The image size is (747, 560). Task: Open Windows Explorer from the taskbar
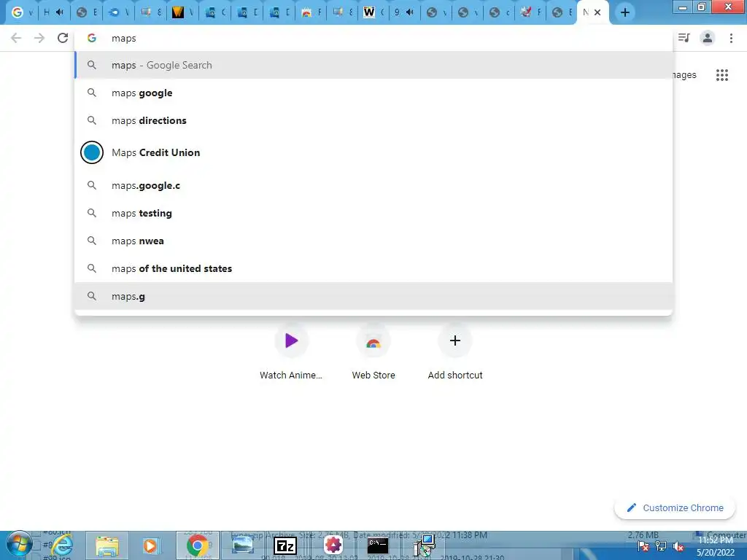[x=107, y=545]
